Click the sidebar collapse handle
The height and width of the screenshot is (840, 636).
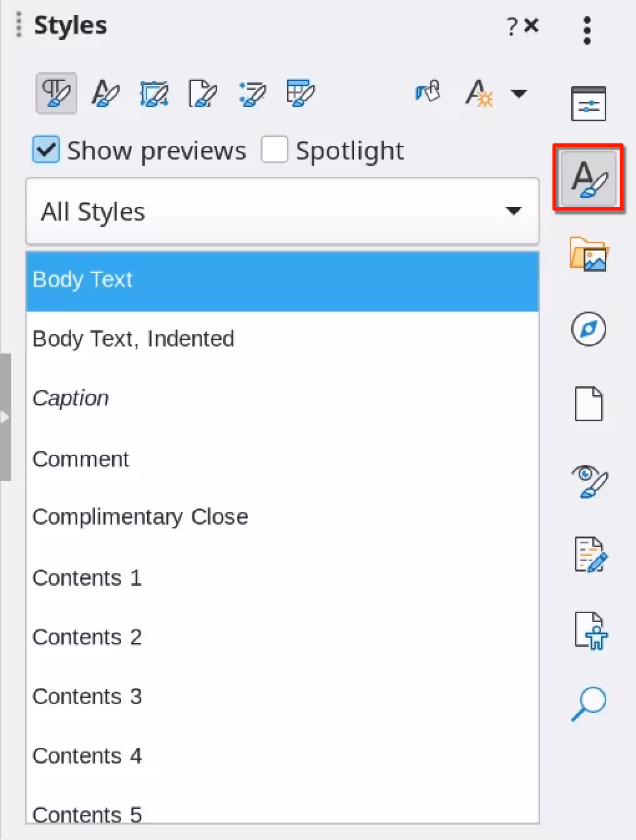(x=6, y=417)
